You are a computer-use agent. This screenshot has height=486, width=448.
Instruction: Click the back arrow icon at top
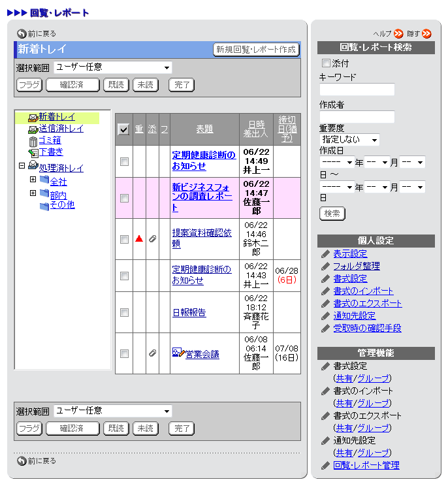(22, 33)
